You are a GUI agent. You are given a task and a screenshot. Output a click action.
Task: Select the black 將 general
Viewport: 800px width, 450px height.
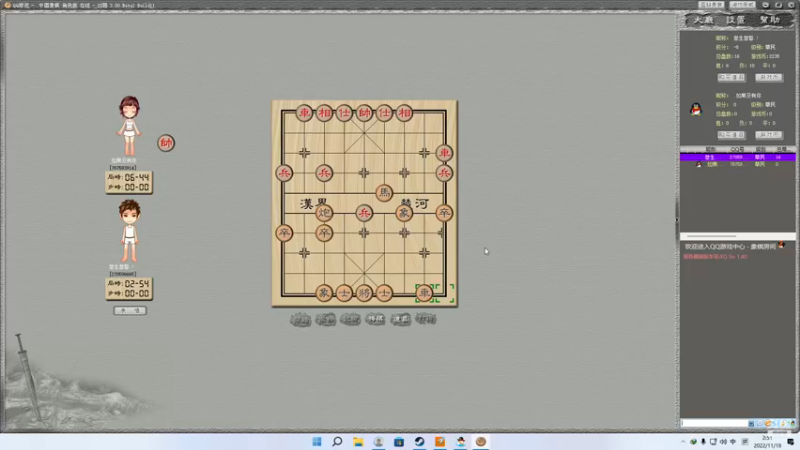click(364, 293)
